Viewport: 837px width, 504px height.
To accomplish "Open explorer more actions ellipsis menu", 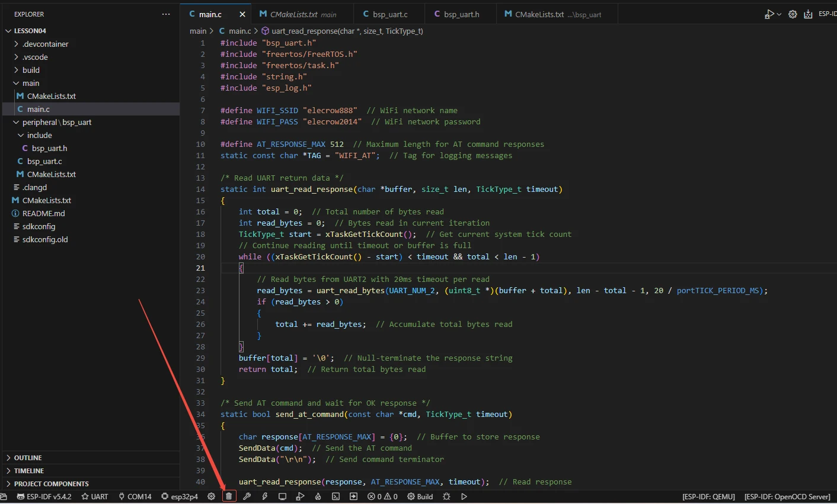I will click(166, 14).
